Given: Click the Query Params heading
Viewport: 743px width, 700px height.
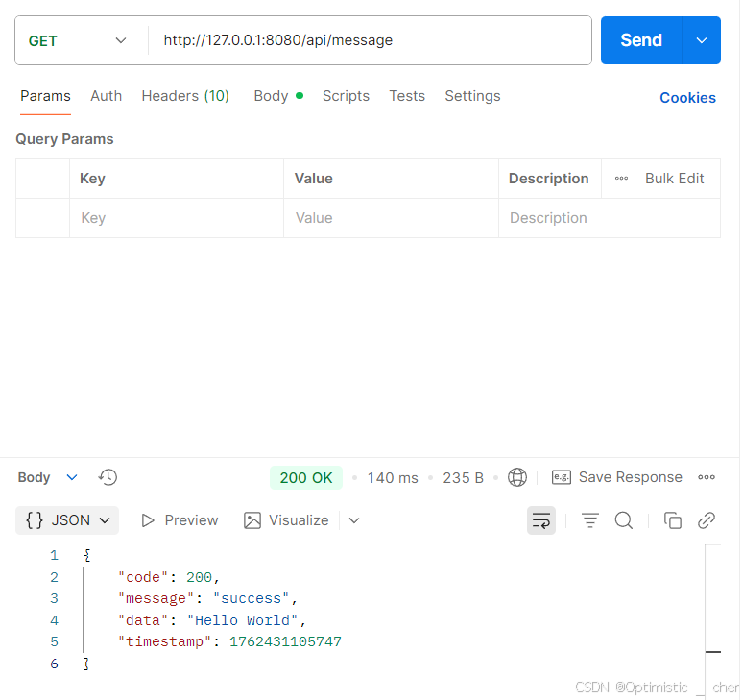Looking at the screenshot, I should pos(64,139).
